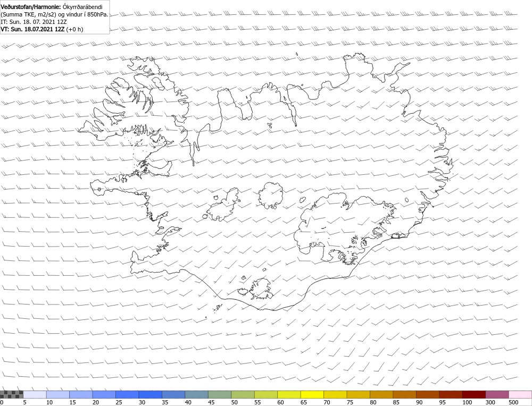Viewport: 532px width, 406px height.
Task: Pick the 70–75 golden yellow swatch
Action: tap(335, 394)
